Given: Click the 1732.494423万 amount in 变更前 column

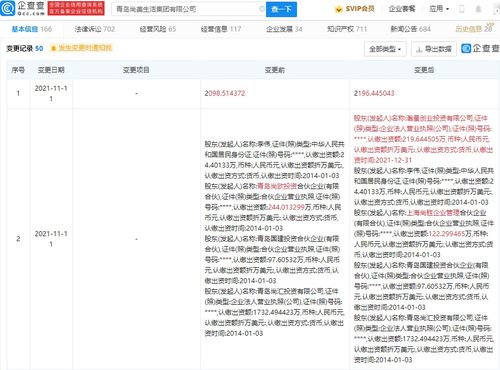Looking at the screenshot, I should pyautogui.click(x=277, y=313).
